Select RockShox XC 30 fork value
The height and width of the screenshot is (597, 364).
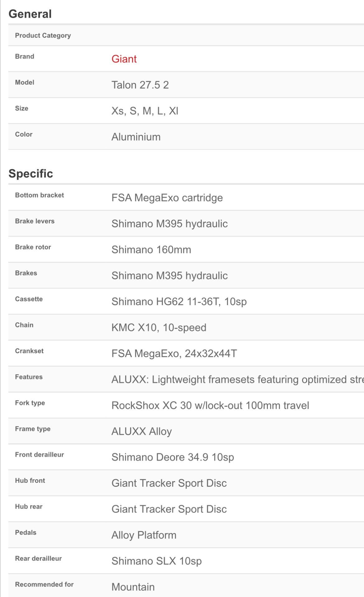[210, 406]
